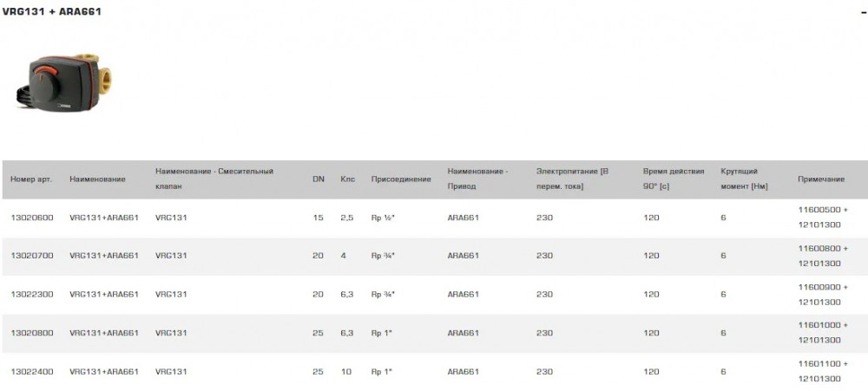This screenshot has height=391, width=868.
Task: Click the Электропитание column header
Action: click(x=572, y=179)
